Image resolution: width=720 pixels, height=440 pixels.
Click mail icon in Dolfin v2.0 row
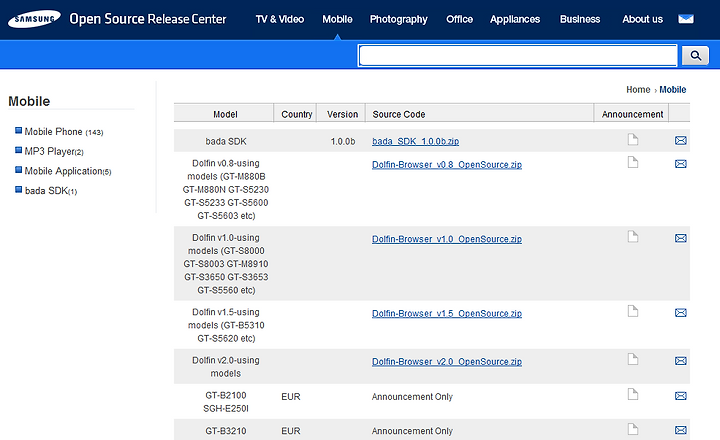tap(681, 361)
